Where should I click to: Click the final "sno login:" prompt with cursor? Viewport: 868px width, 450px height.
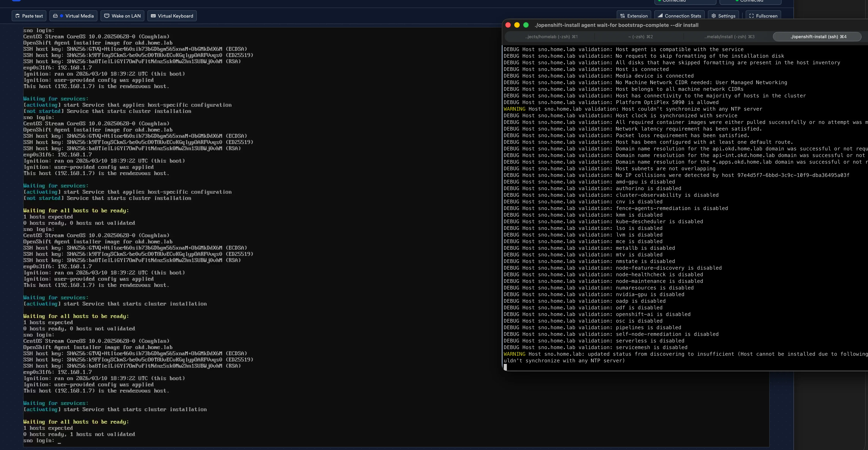tap(42, 441)
